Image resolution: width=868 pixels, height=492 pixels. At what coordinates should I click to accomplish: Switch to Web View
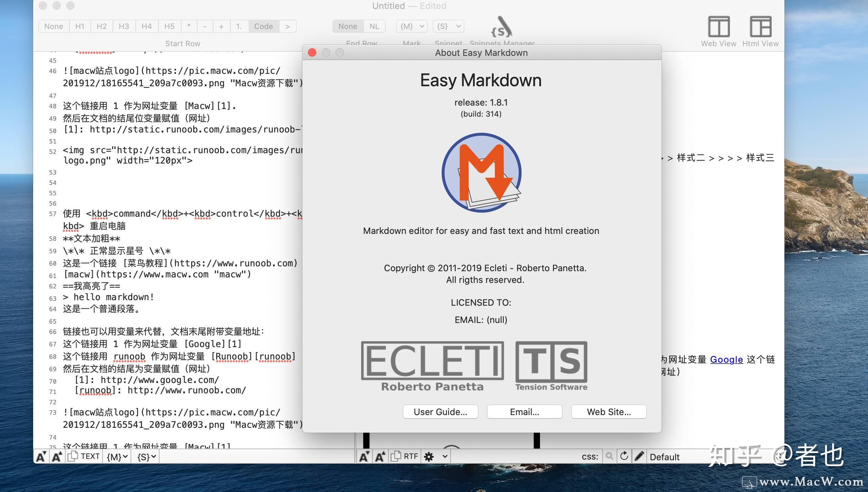coord(718,26)
